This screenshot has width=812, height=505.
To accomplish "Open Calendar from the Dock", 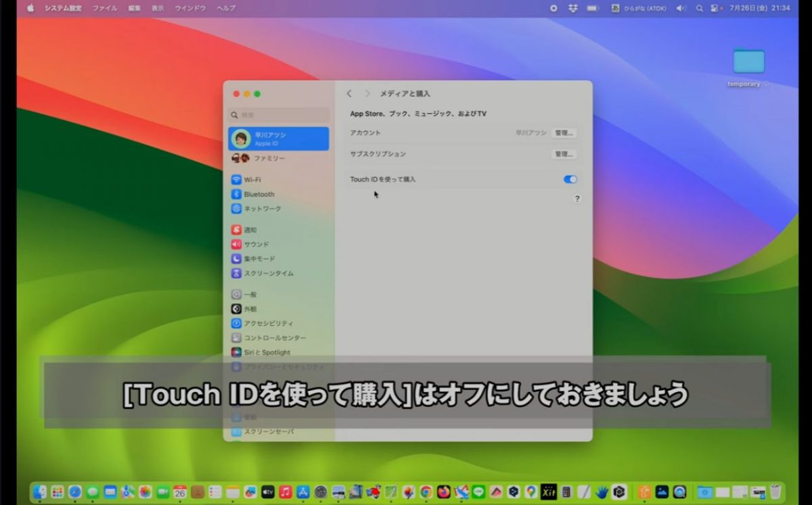I will coord(180,492).
